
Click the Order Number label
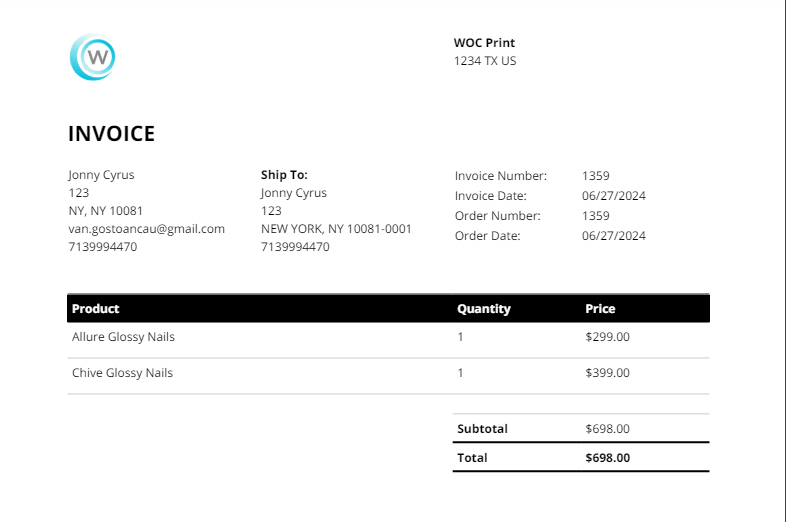(497, 216)
